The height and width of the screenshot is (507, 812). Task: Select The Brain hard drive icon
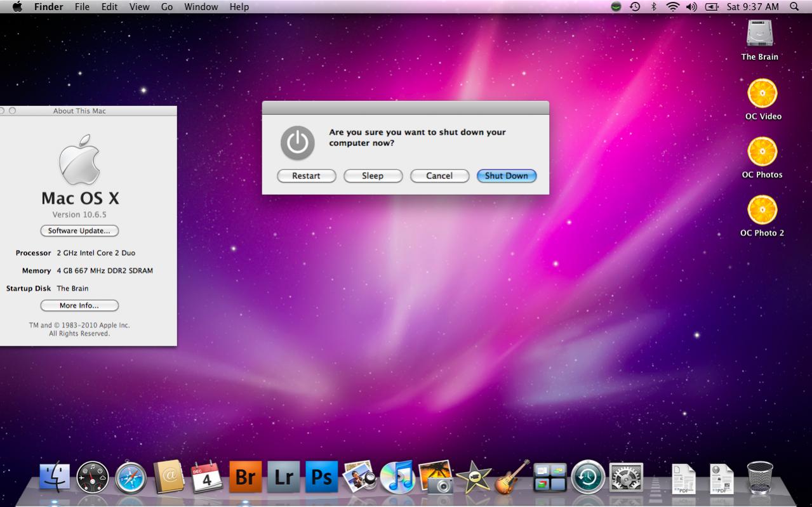pos(759,33)
